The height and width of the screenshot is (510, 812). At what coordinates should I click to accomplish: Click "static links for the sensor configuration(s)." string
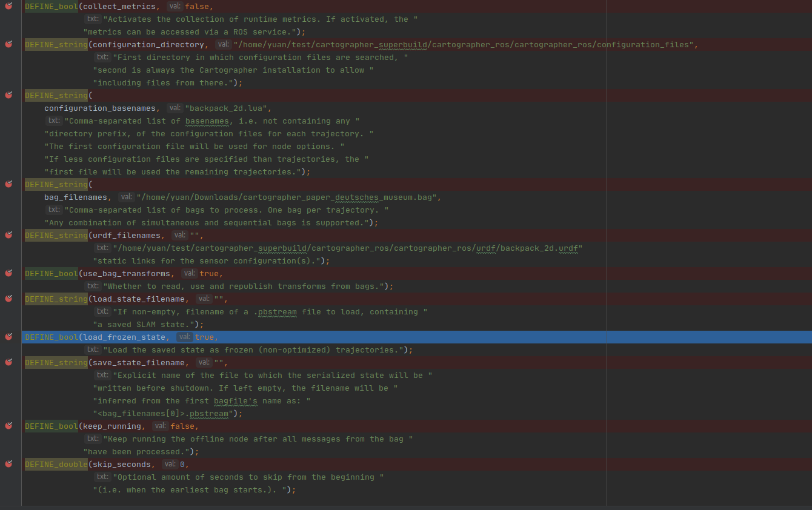click(207, 260)
